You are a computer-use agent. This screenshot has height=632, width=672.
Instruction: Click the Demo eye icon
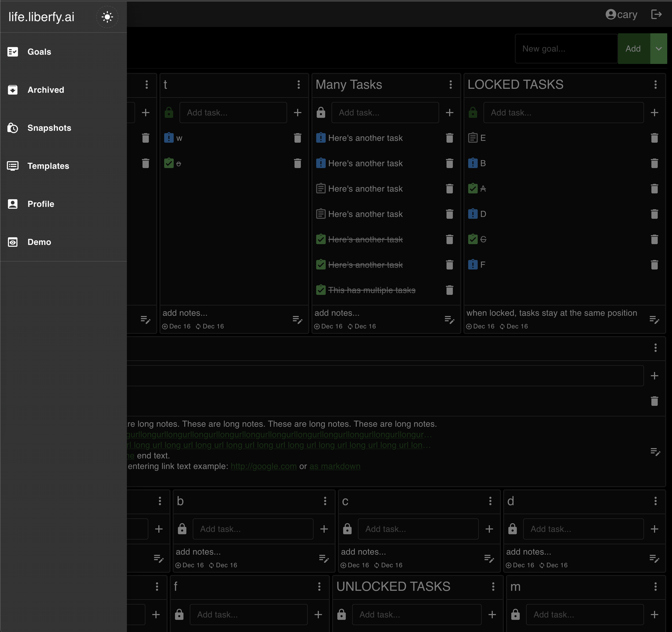point(13,242)
